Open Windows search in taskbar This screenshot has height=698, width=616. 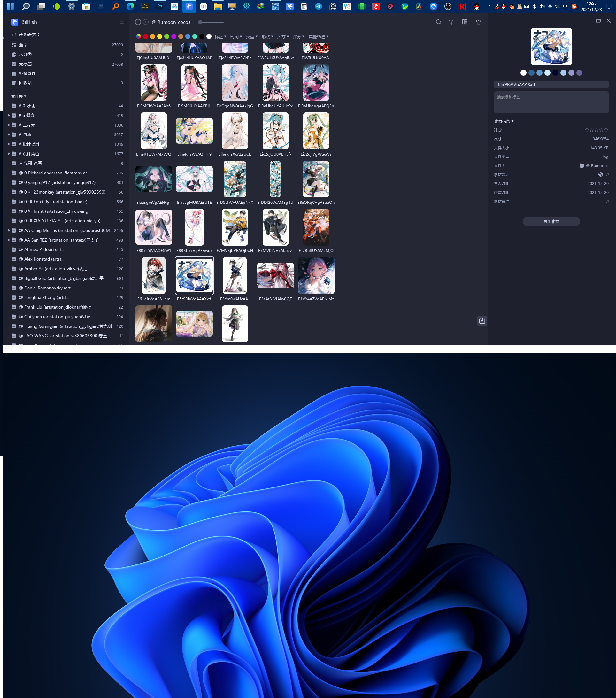[x=26, y=6]
